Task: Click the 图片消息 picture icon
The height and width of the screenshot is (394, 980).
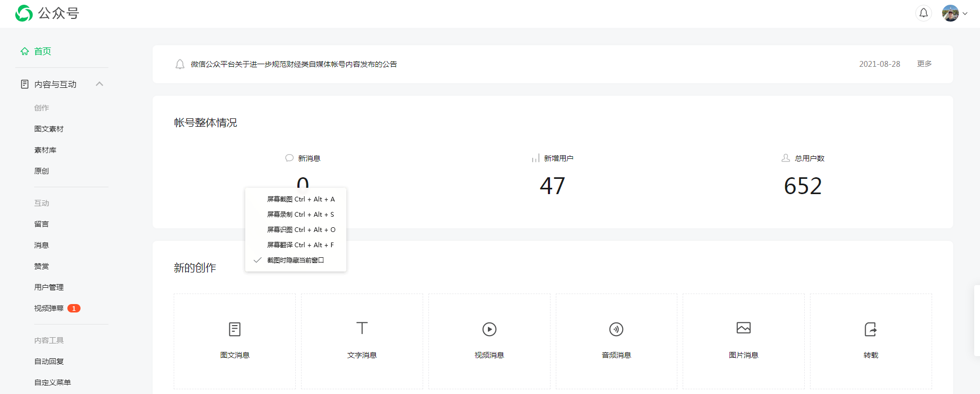Action: click(744, 328)
